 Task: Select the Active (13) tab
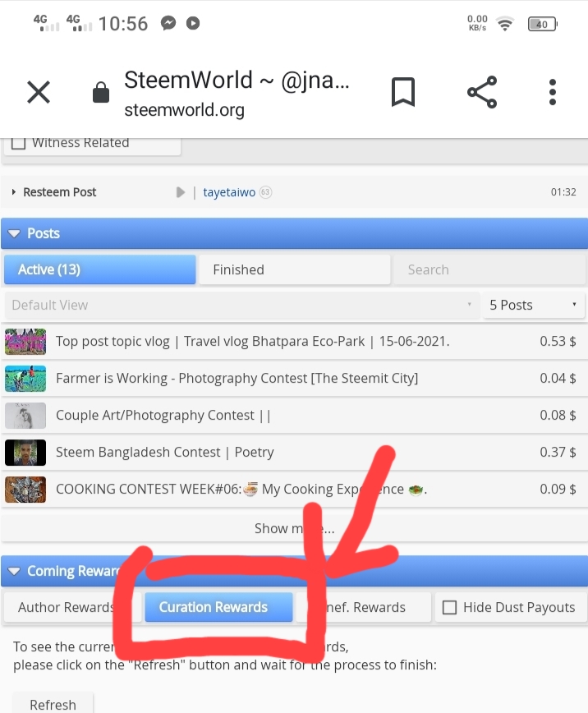tap(100, 269)
